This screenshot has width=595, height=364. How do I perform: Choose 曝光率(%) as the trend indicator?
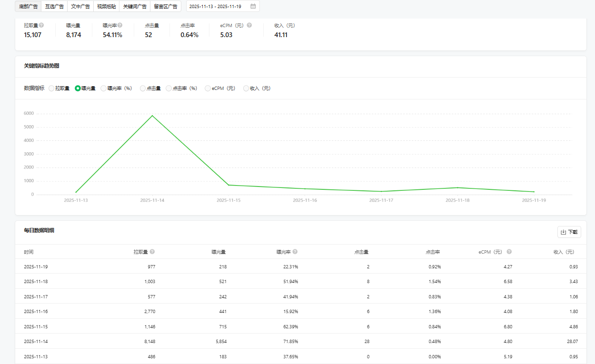104,88
